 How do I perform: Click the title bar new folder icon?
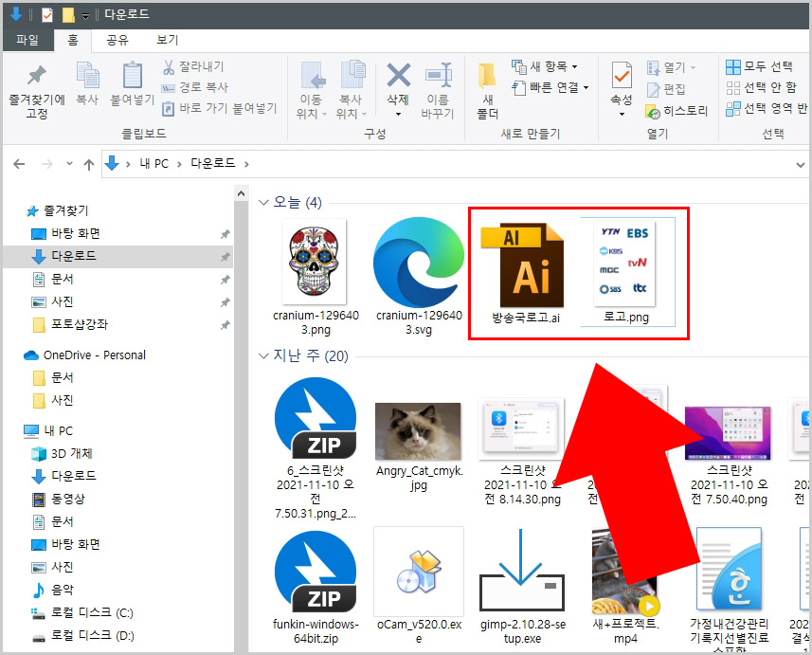coord(68,15)
